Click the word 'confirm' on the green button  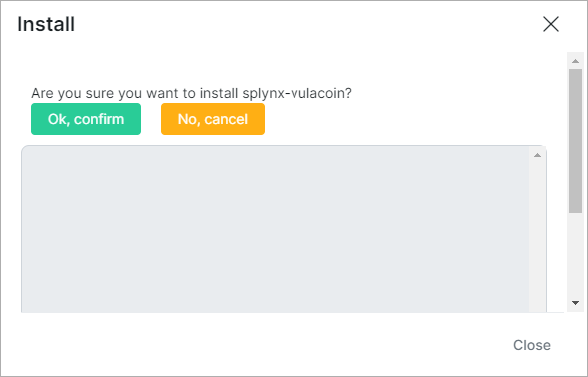coord(99,119)
